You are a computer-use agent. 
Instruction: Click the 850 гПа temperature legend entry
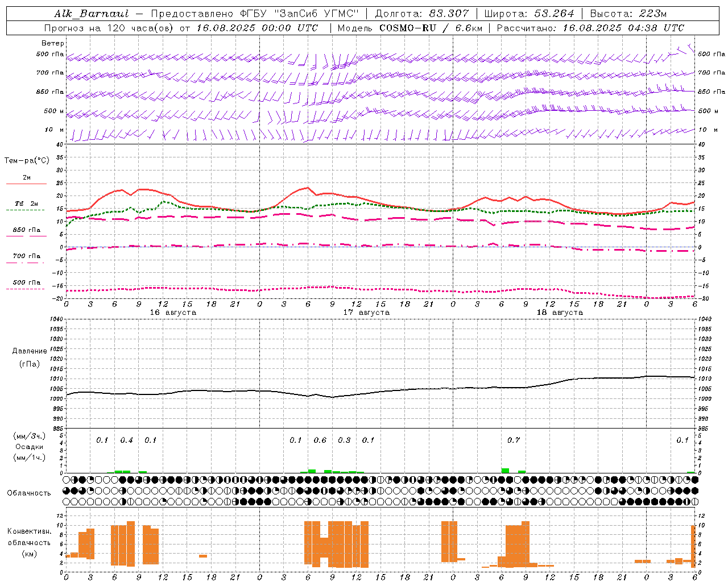(x=27, y=230)
